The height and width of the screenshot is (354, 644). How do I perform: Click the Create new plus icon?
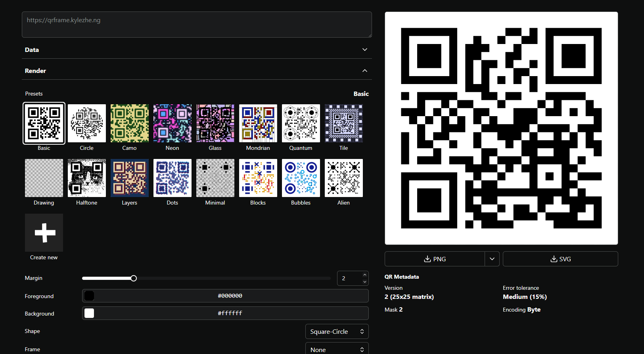pos(44,233)
